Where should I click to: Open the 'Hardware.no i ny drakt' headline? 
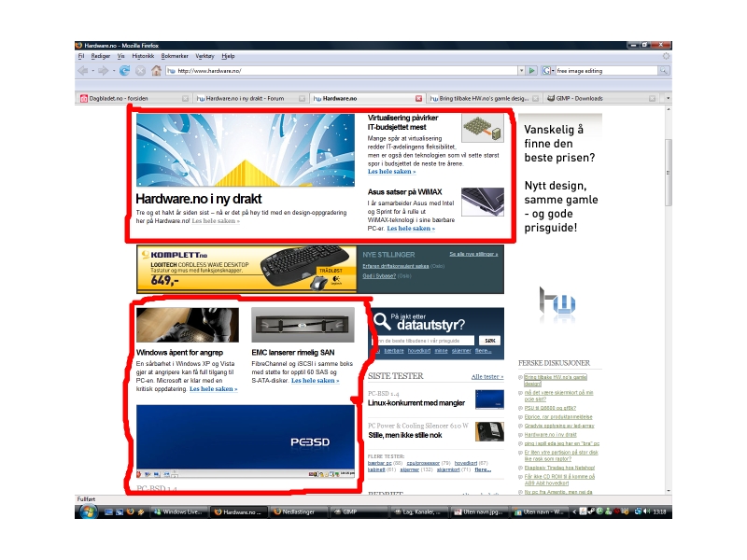pos(199,199)
